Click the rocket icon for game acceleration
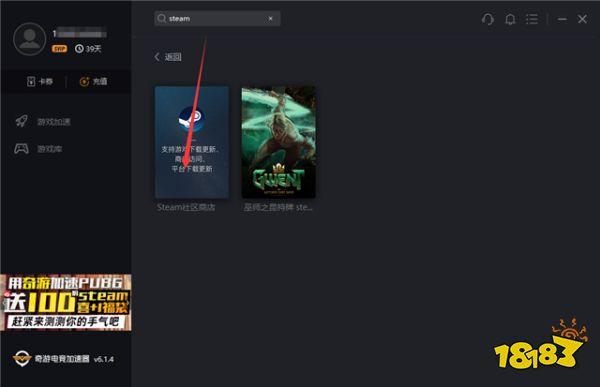 21,121
